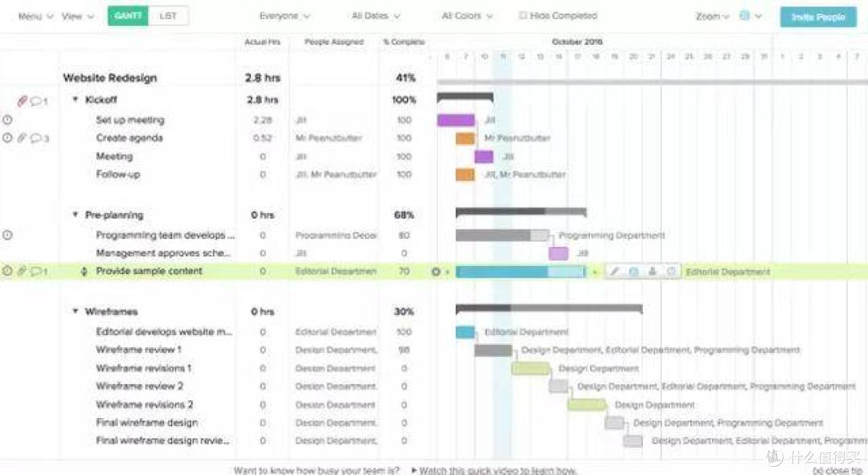Click the purple Set up meeting Gantt bar
Image resolution: width=868 pixels, height=475 pixels.
[456, 120]
